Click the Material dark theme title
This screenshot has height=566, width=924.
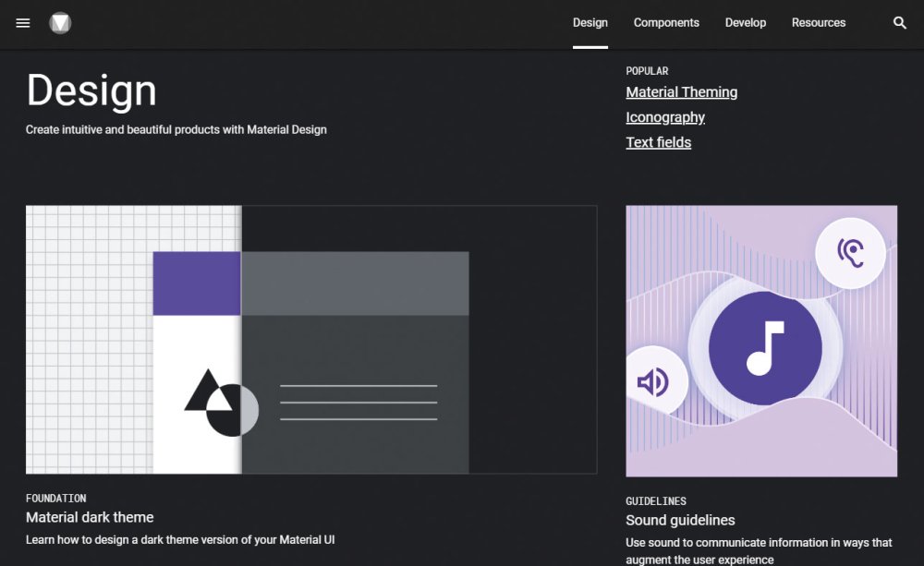click(x=90, y=517)
